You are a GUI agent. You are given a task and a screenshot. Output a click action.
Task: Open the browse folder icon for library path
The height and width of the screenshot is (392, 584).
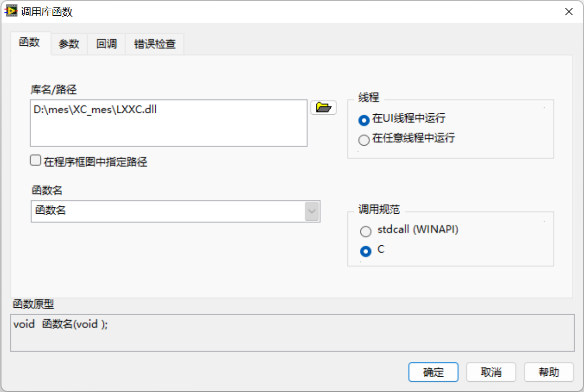[x=323, y=107]
